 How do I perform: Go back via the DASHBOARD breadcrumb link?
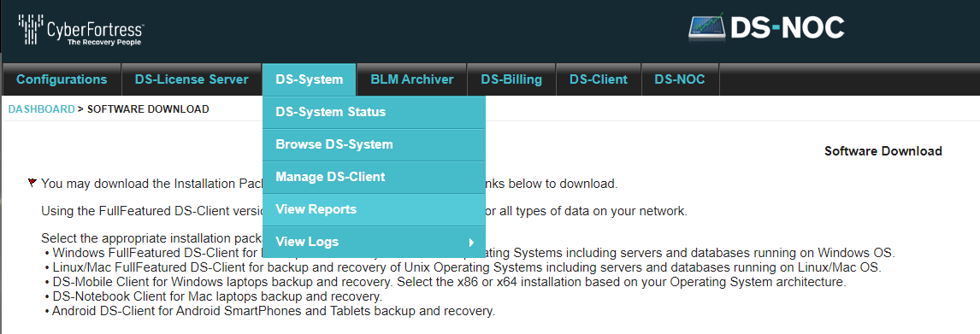[41, 109]
